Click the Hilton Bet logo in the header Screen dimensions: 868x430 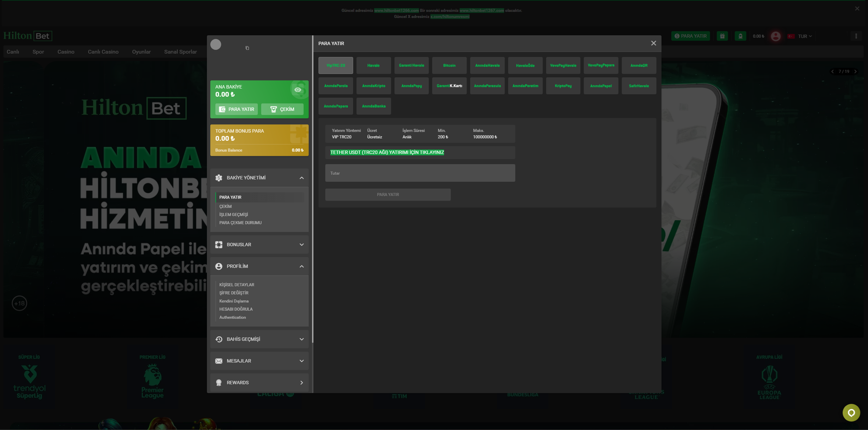click(28, 36)
